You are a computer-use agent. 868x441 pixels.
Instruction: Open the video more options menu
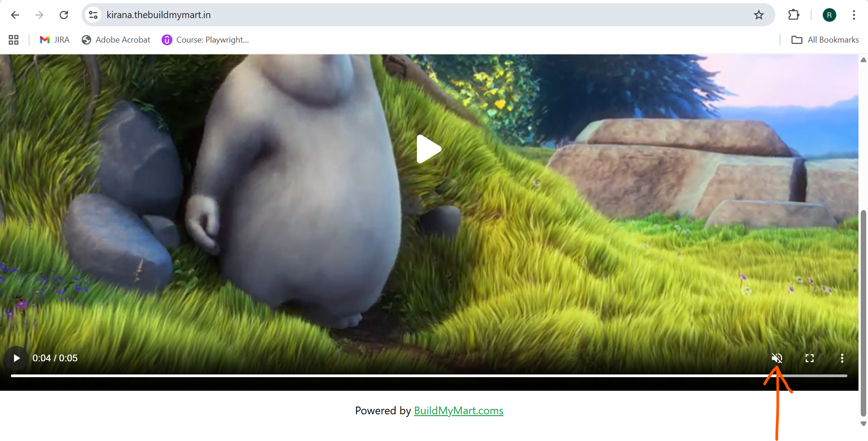tap(842, 358)
